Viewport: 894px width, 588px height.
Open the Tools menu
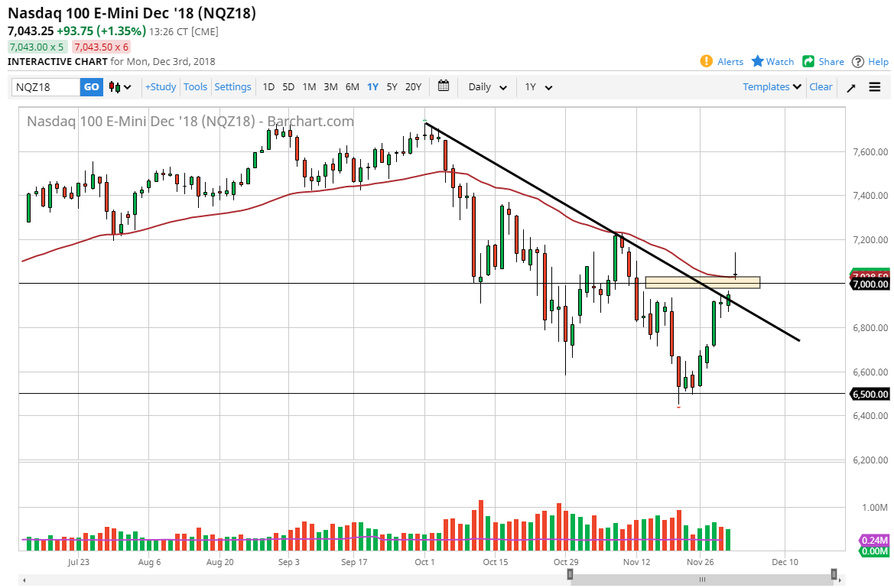point(195,87)
